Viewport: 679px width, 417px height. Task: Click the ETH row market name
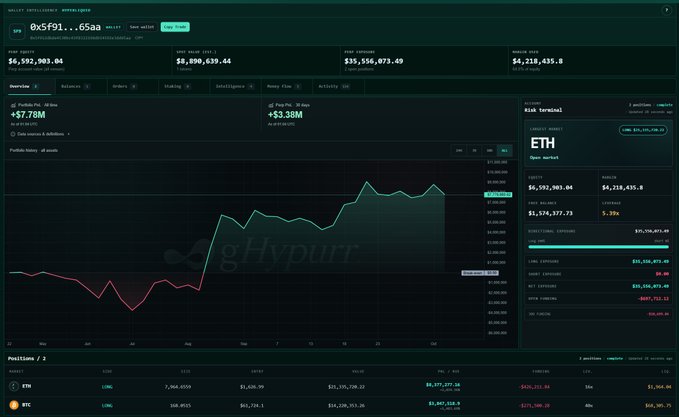26,386
